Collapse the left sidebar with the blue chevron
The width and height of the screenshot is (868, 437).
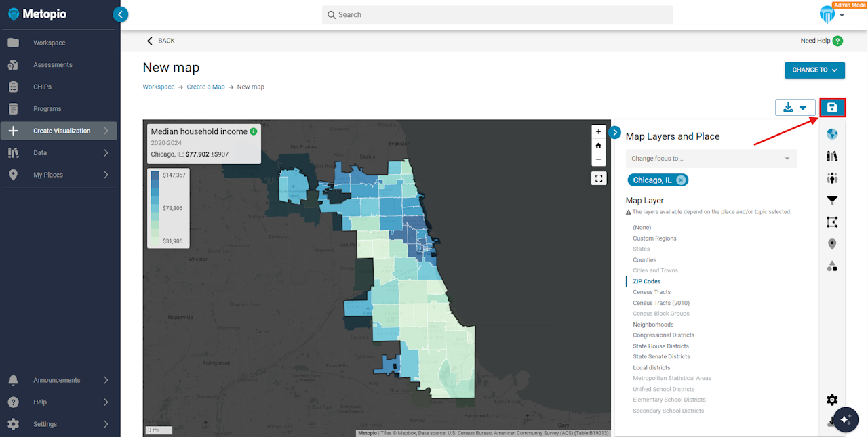121,14
